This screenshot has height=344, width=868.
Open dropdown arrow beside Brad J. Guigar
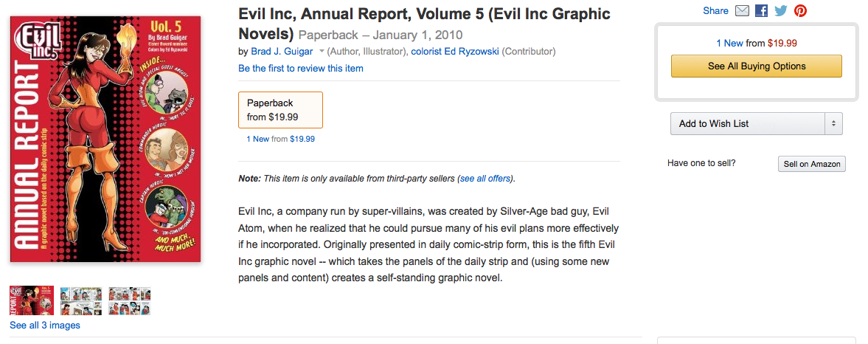click(322, 52)
